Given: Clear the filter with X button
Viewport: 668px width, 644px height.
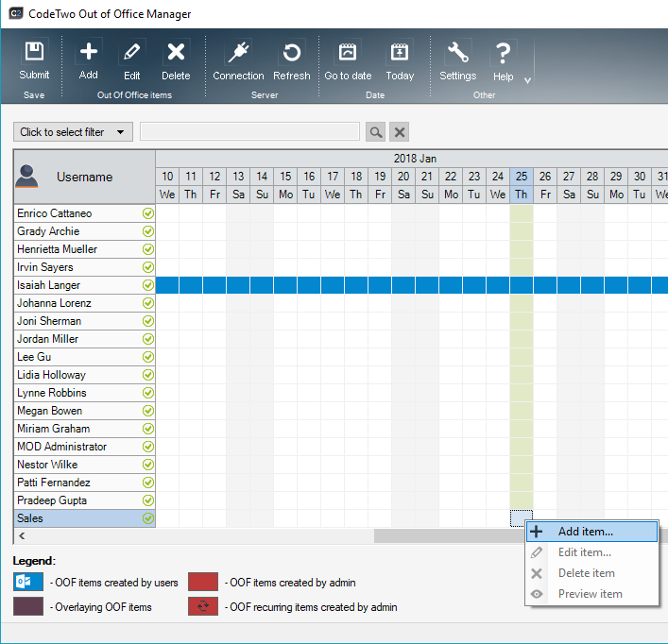Looking at the screenshot, I should tap(400, 132).
